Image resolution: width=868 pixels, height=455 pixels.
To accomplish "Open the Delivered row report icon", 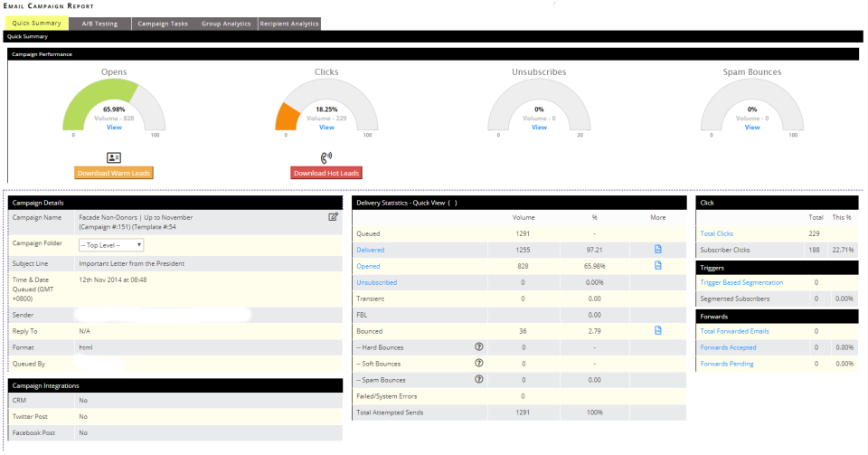I will 657,249.
